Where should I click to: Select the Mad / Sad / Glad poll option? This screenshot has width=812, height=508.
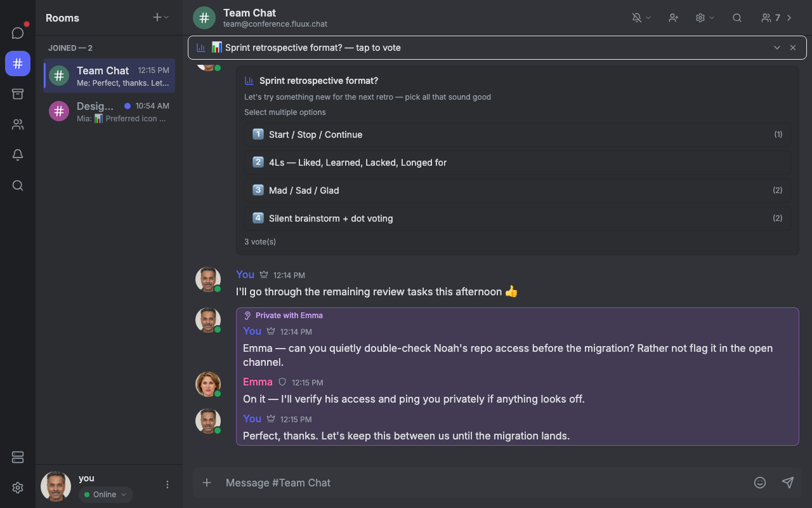pyautogui.click(x=518, y=190)
